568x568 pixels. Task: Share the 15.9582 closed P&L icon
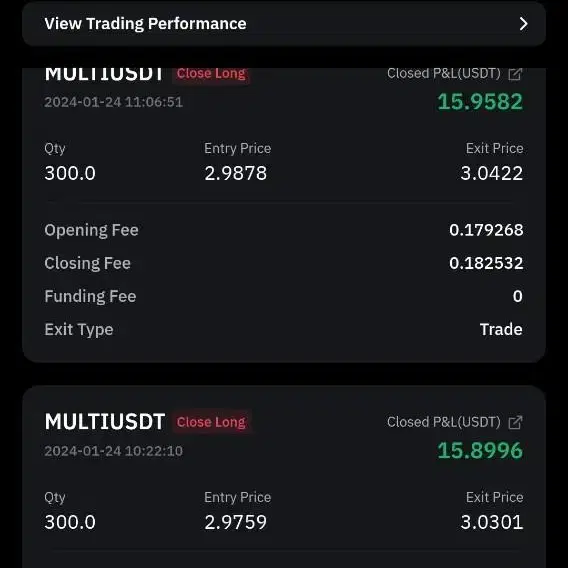click(515, 74)
